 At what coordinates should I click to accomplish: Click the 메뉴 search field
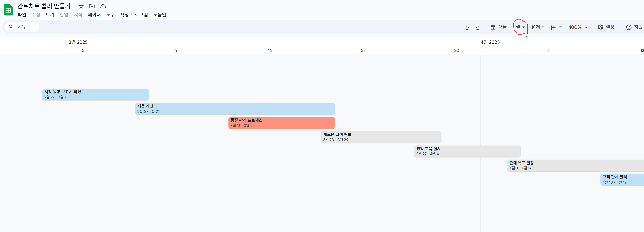point(22,27)
